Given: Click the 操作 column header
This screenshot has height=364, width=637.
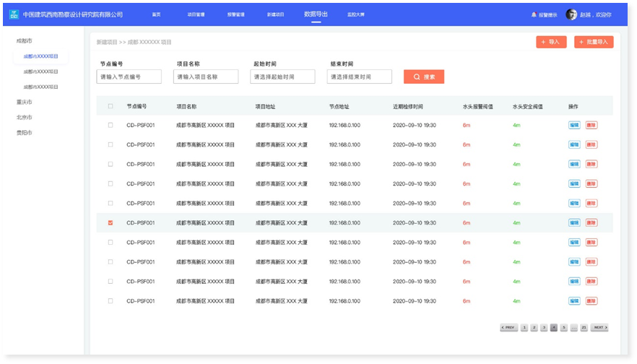Looking at the screenshot, I should click(x=573, y=106).
